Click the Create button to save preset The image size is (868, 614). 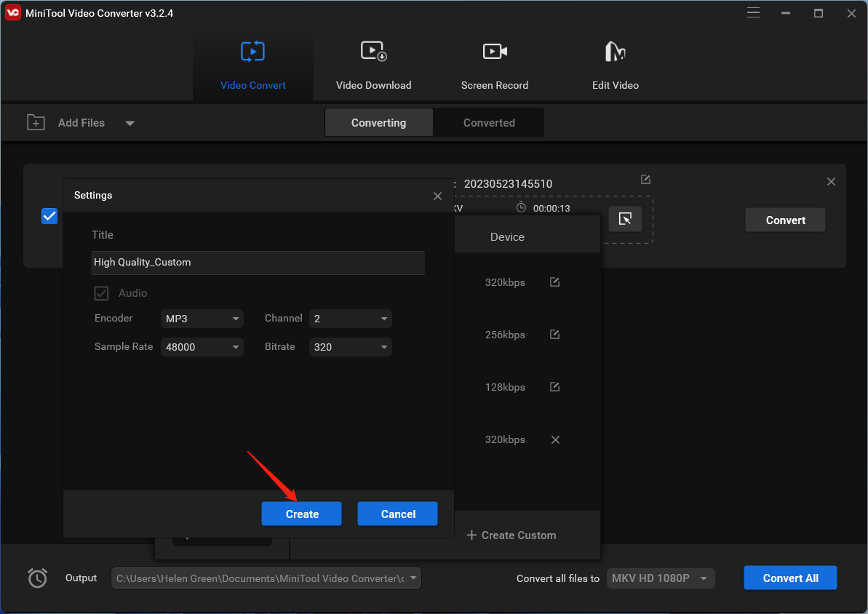pos(301,514)
